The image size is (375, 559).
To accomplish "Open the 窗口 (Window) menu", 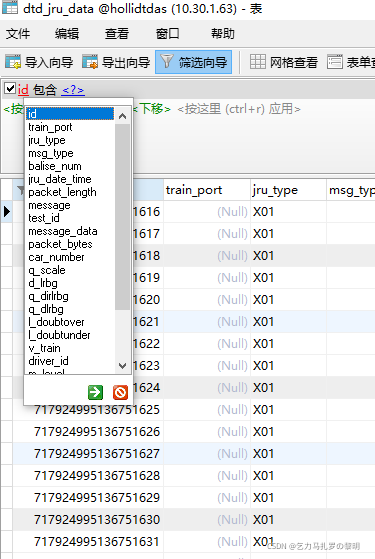I will point(168,34).
